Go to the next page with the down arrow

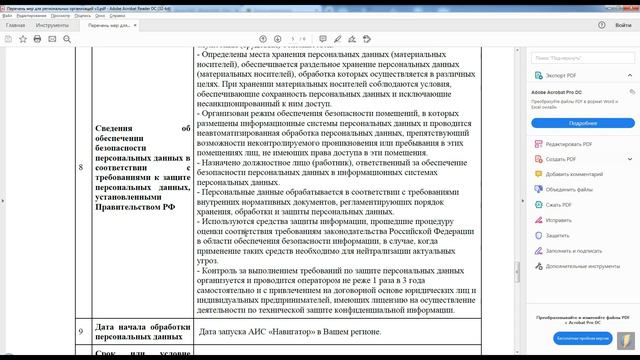(x=278, y=39)
